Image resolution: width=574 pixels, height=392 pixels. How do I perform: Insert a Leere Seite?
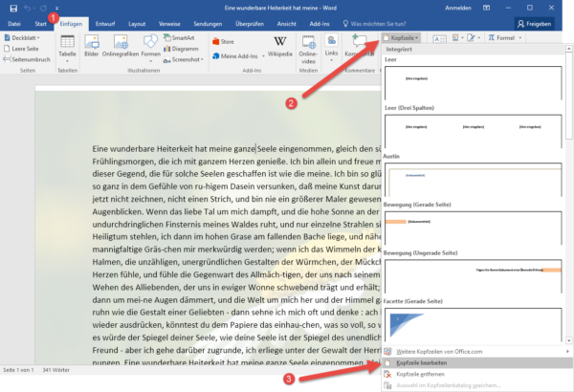click(x=21, y=49)
